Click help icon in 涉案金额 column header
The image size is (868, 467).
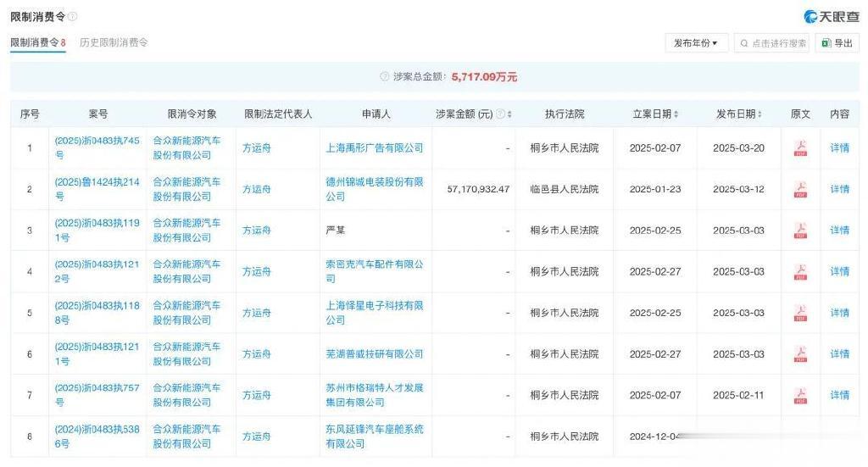coord(500,114)
